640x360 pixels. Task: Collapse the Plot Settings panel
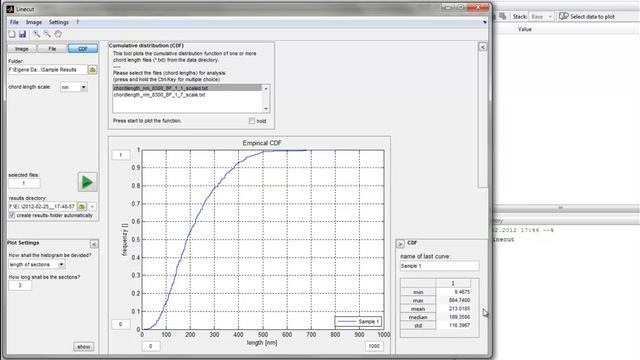[x=94, y=244]
